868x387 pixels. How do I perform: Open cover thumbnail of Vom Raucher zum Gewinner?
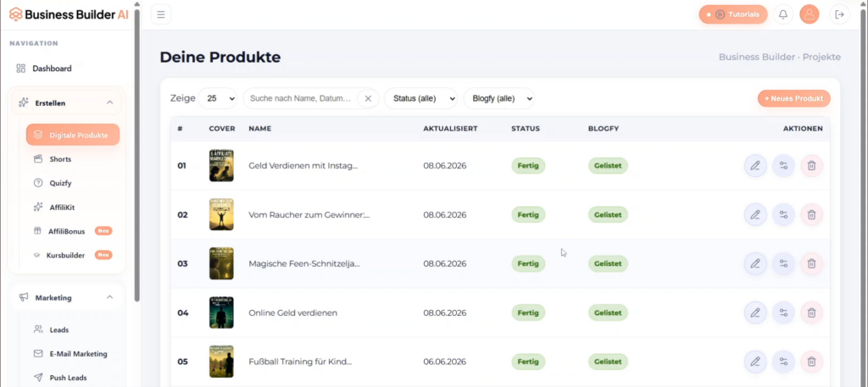(221, 214)
